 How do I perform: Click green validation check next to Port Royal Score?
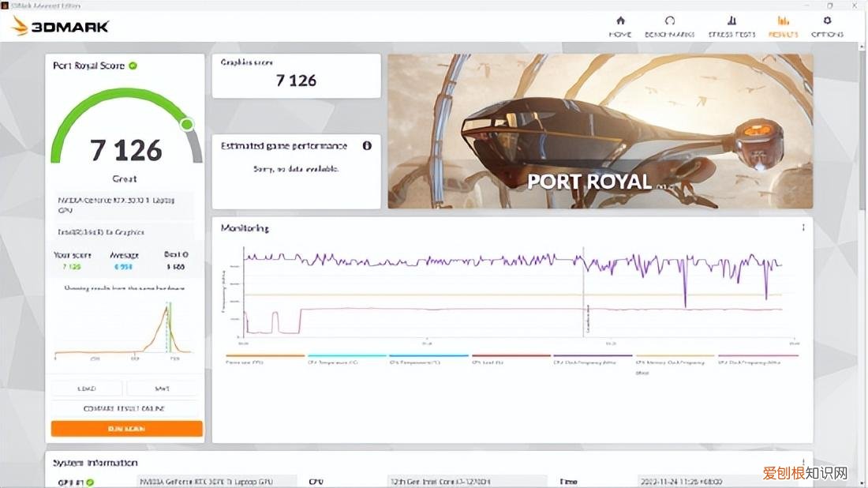point(133,66)
